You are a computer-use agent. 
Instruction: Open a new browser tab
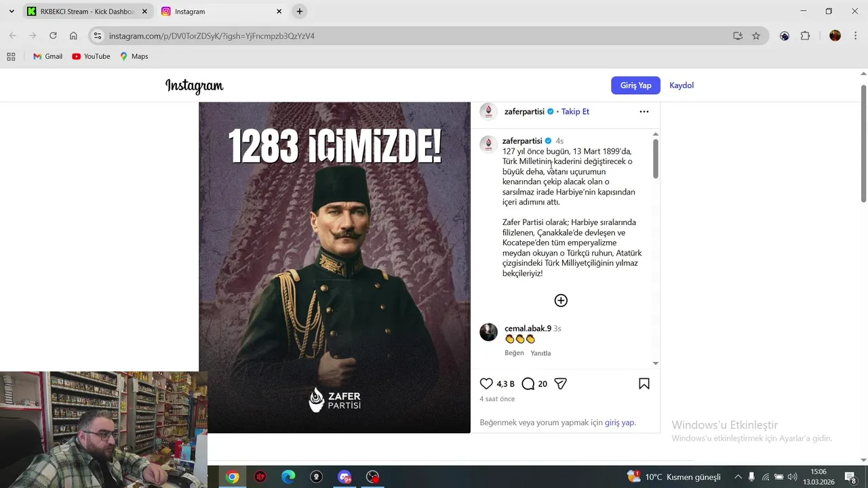pos(300,12)
